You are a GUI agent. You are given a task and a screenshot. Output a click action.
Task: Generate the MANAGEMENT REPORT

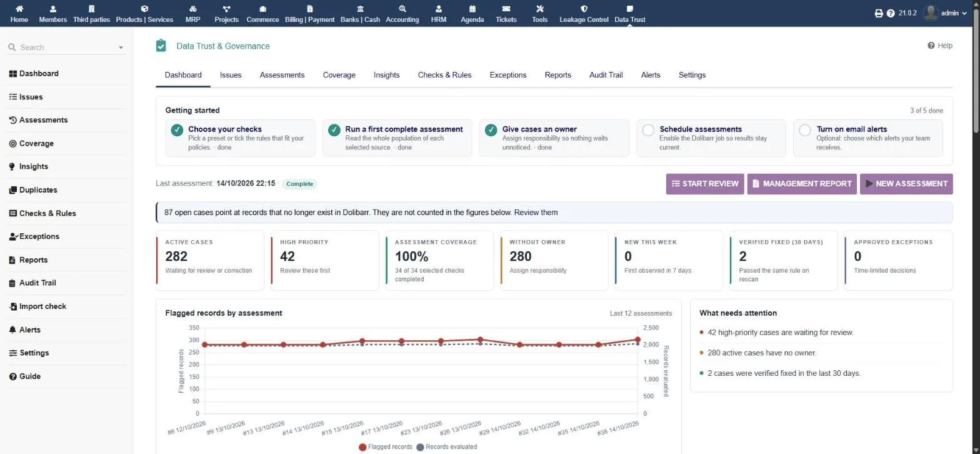(x=802, y=184)
